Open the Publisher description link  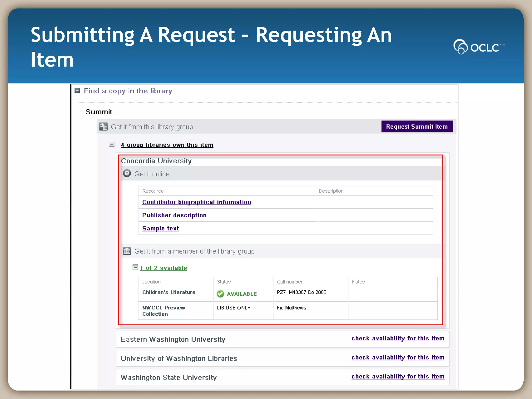click(174, 215)
